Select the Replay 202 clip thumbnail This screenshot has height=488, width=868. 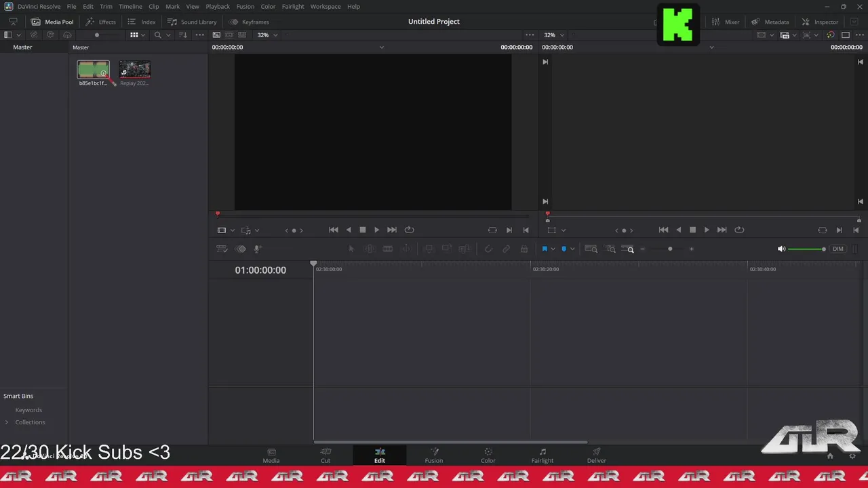point(134,70)
